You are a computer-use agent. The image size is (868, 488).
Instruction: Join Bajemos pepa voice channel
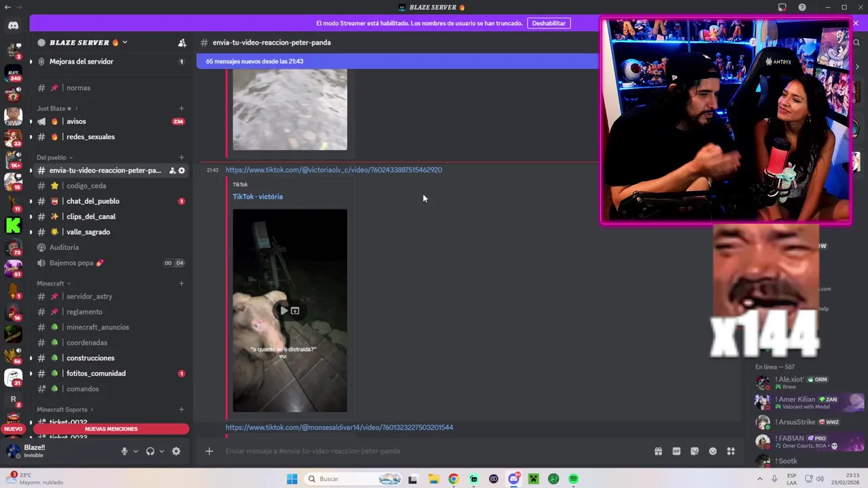pos(111,263)
